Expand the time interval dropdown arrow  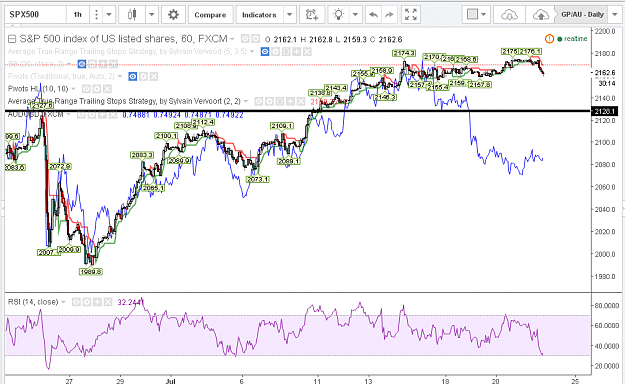coord(108,15)
